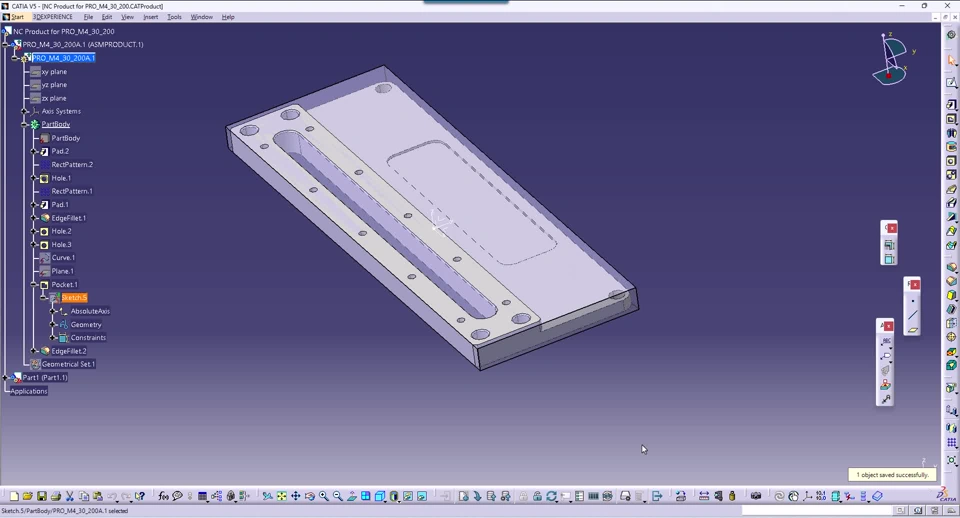
Task: Expand the Hole.1 tree node
Action: point(34,178)
